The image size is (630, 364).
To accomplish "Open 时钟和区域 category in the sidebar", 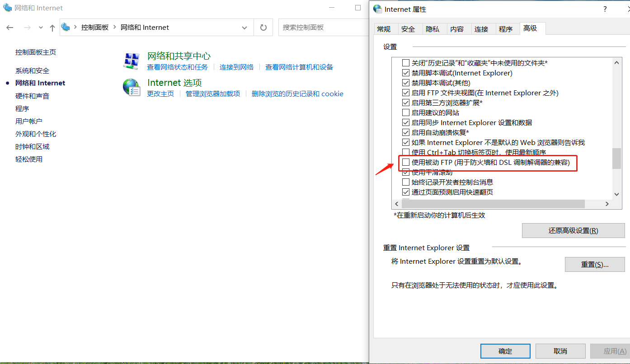I will (x=33, y=147).
